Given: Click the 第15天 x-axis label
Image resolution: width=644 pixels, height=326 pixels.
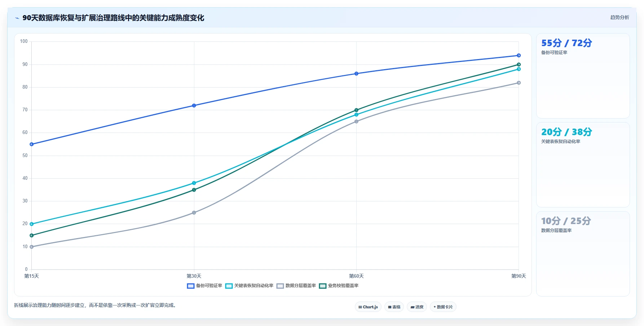Looking at the screenshot, I should (x=32, y=276).
